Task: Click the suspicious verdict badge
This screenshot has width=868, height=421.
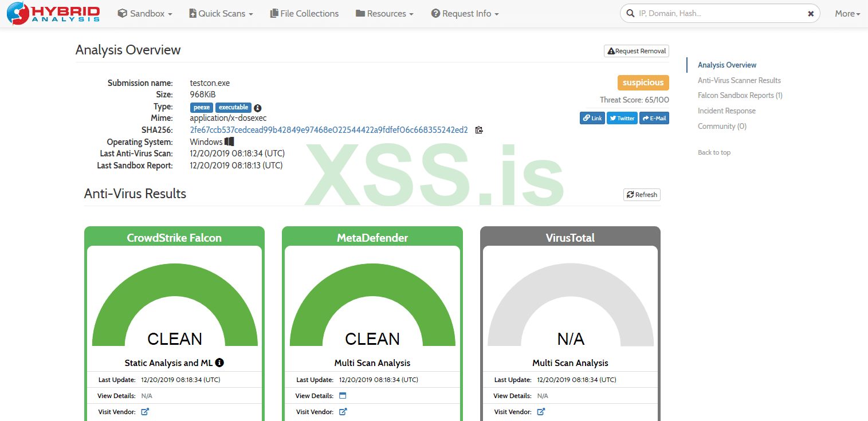Action: point(643,82)
